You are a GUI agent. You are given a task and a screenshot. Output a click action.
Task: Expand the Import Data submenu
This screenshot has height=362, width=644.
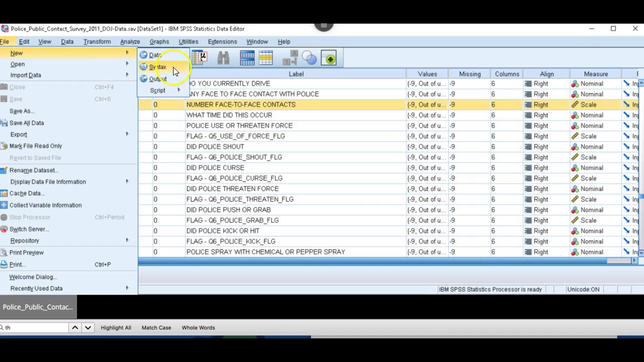pyautogui.click(x=69, y=75)
